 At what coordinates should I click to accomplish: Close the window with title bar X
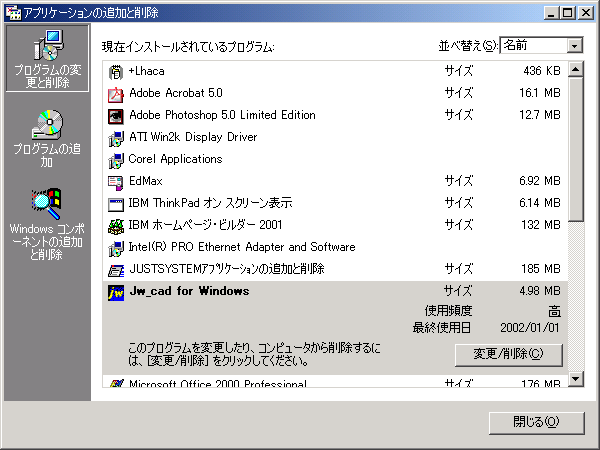[x=586, y=13]
